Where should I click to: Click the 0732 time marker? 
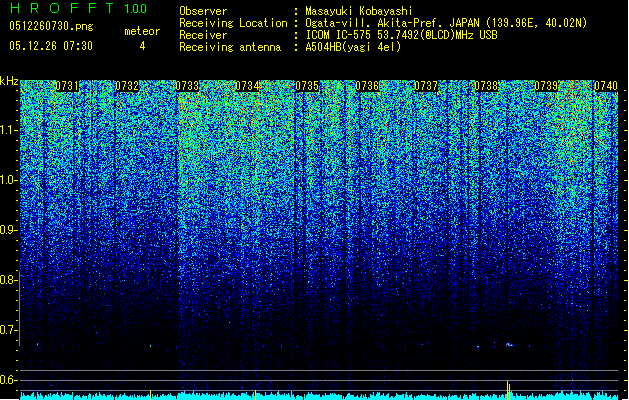pyautogui.click(x=127, y=86)
